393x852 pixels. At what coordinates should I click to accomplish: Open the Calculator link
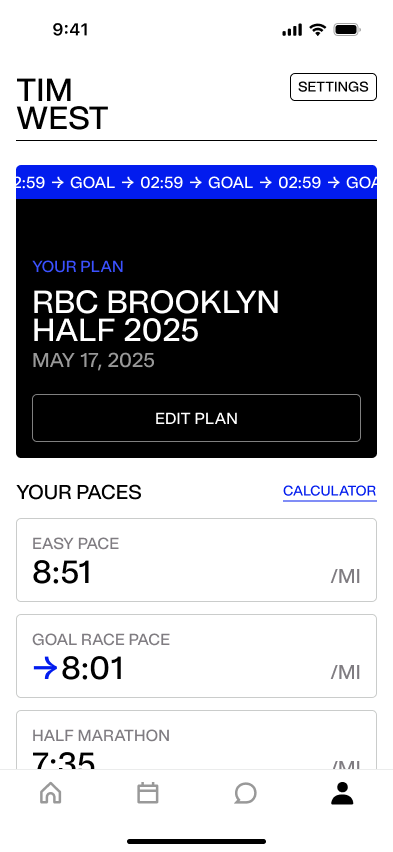[329, 491]
